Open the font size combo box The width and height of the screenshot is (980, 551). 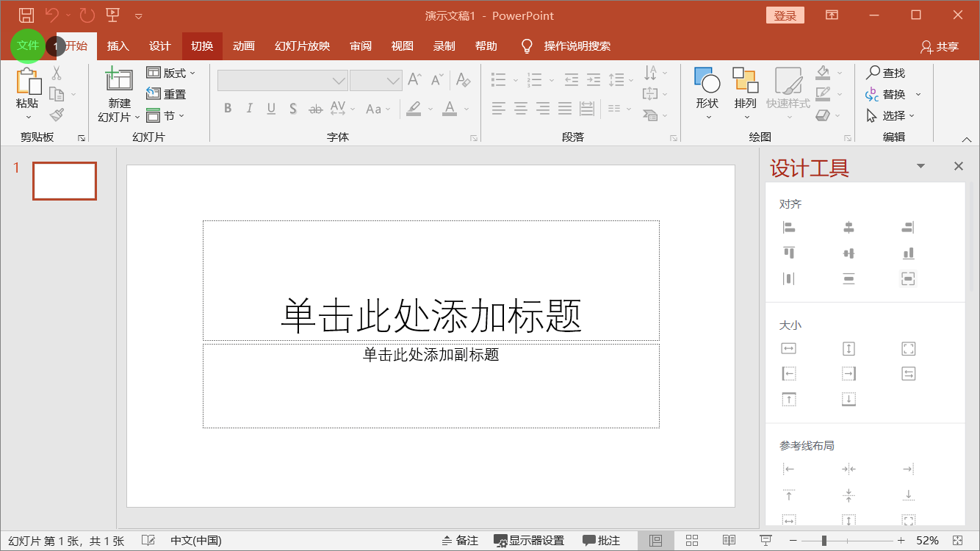point(375,80)
